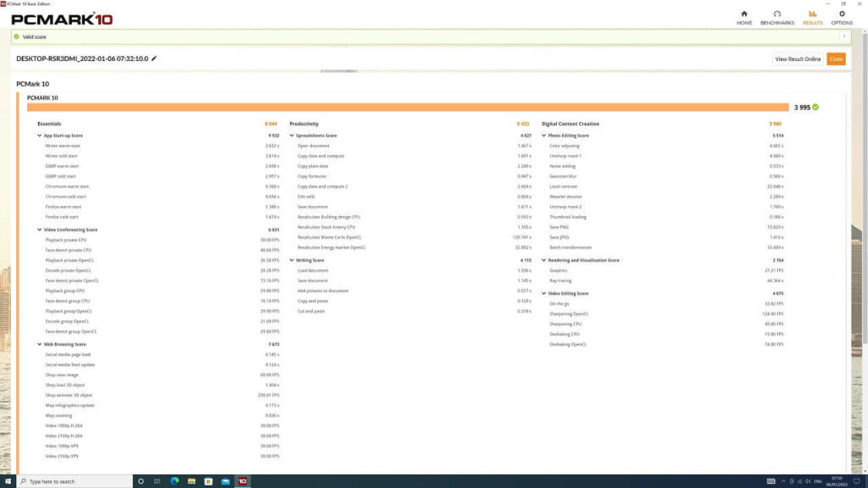Click green check beside 3 995 score
This screenshot has height=488, width=868.
click(x=815, y=108)
